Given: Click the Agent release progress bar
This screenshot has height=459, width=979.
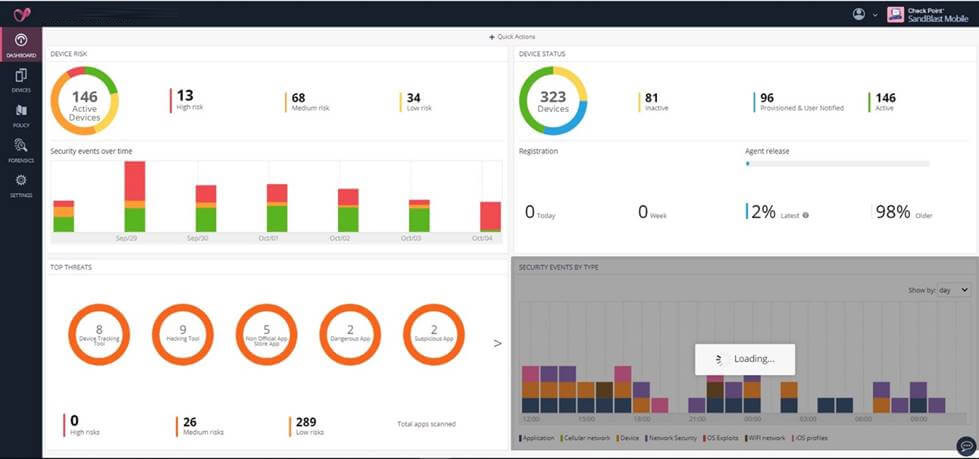Looking at the screenshot, I should pyautogui.click(x=837, y=163).
